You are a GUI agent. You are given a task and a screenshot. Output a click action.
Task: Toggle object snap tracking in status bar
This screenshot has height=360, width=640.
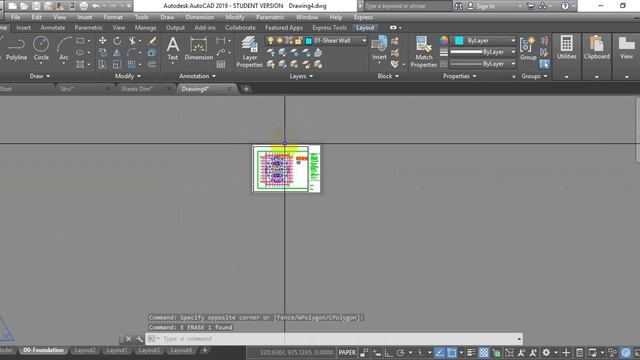pyautogui.click(x=439, y=353)
